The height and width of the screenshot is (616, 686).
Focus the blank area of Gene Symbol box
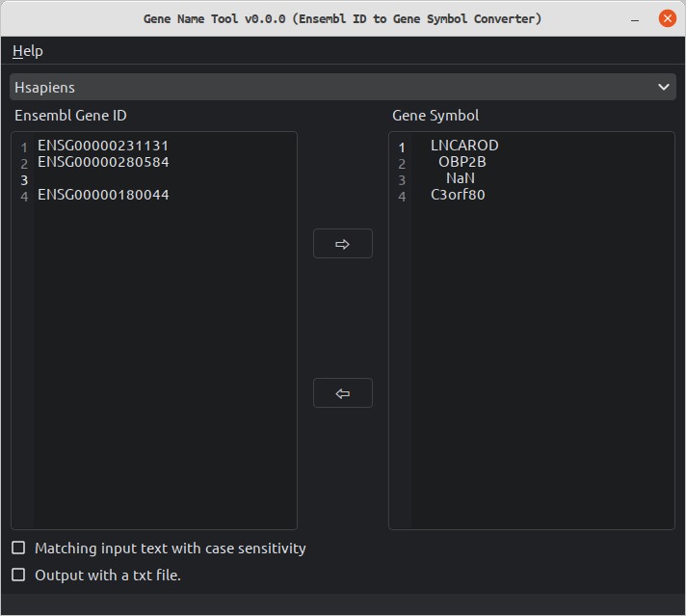tap(542, 363)
